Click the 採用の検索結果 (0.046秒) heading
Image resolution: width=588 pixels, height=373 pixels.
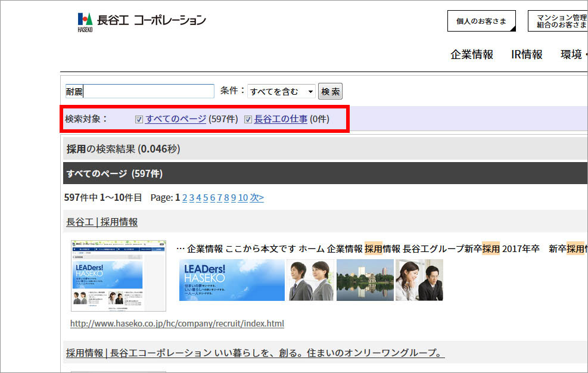123,149
